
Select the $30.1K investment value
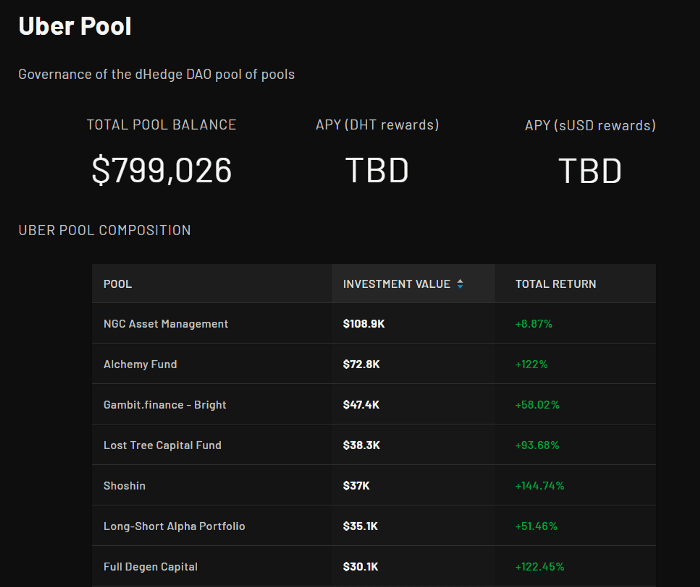click(360, 567)
